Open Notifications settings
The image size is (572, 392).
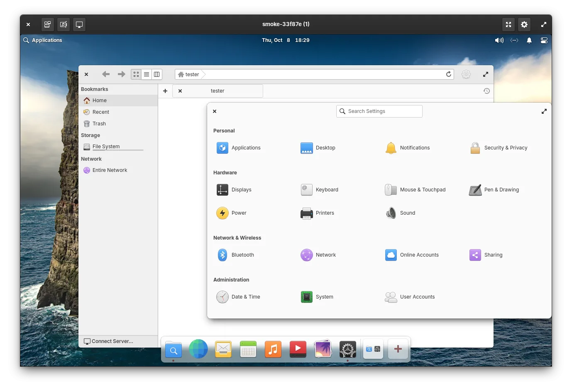point(408,148)
